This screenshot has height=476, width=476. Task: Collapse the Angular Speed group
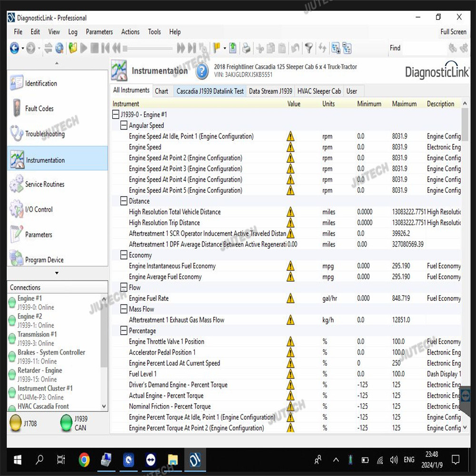tap(124, 126)
